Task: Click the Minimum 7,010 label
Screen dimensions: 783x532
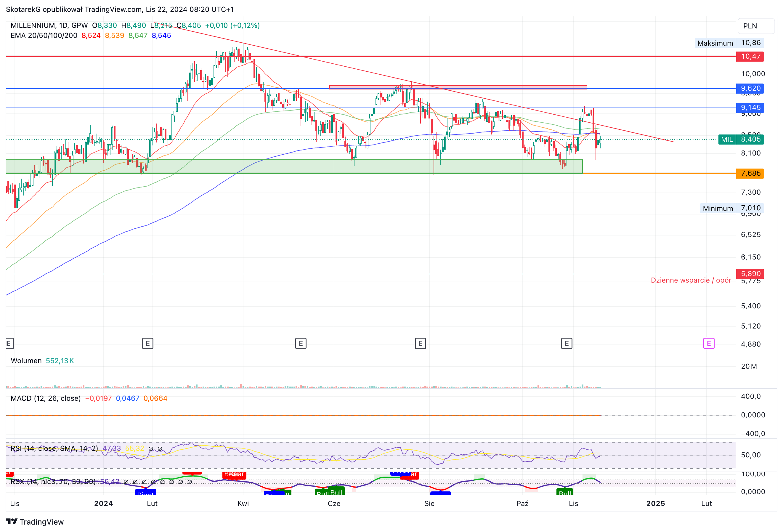Action: coord(731,208)
